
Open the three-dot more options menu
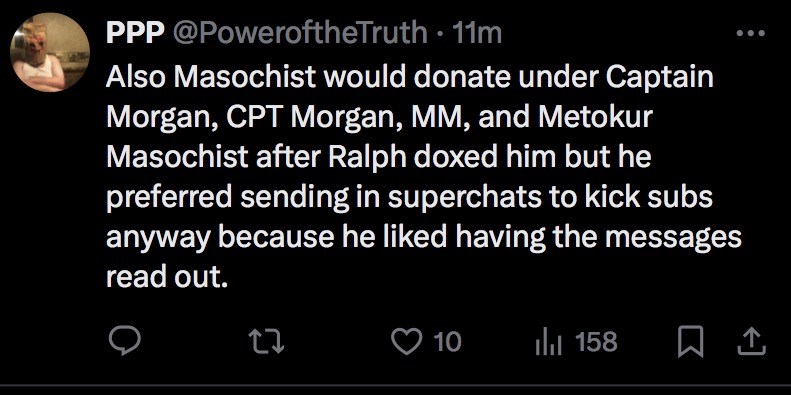click(x=751, y=34)
